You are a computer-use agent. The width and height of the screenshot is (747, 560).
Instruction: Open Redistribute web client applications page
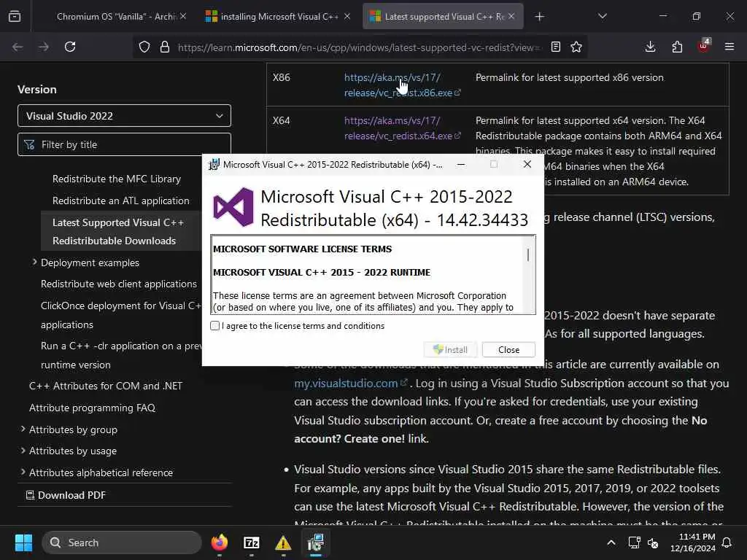[x=119, y=284]
